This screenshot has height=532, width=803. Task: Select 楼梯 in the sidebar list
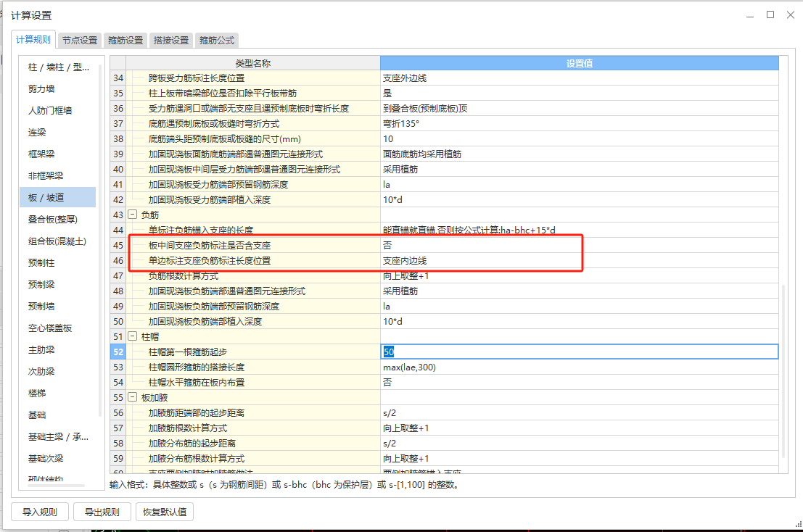tap(58, 394)
